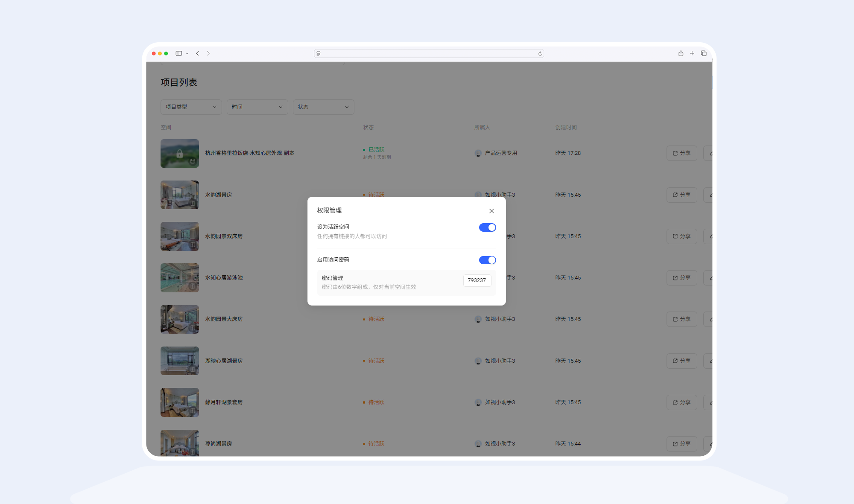This screenshot has height=504, width=854.
Task: Disable the 启用访问密码 switch
Action: (x=487, y=260)
